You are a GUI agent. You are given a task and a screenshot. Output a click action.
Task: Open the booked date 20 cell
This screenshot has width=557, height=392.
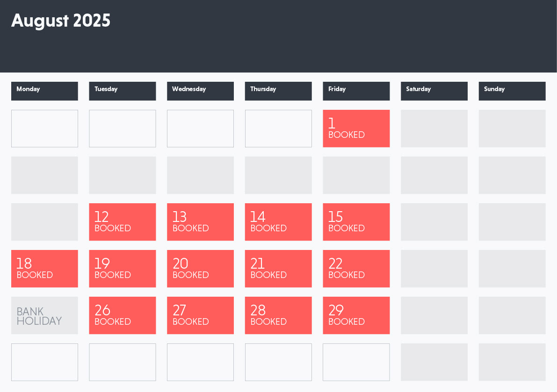pos(200,269)
